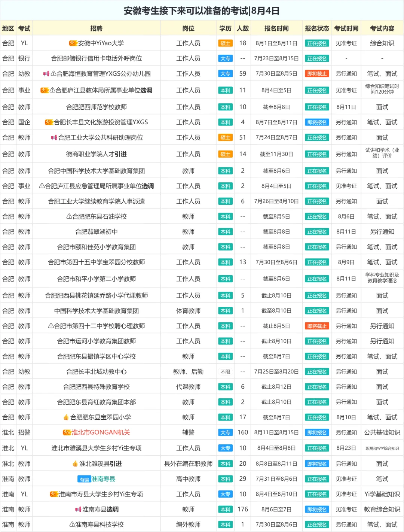Click the 硕士 badge in 安徽中YiYao大学 row

pos(226,43)
